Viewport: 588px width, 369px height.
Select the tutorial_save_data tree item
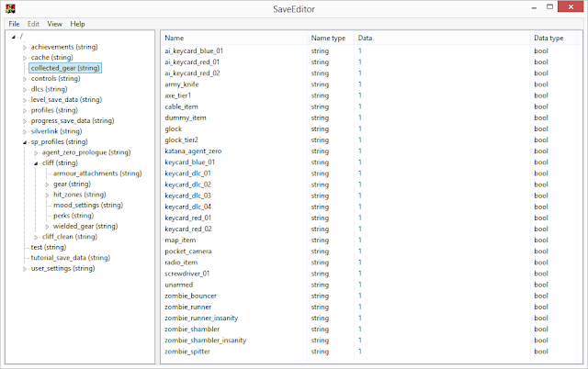[70, 258]
